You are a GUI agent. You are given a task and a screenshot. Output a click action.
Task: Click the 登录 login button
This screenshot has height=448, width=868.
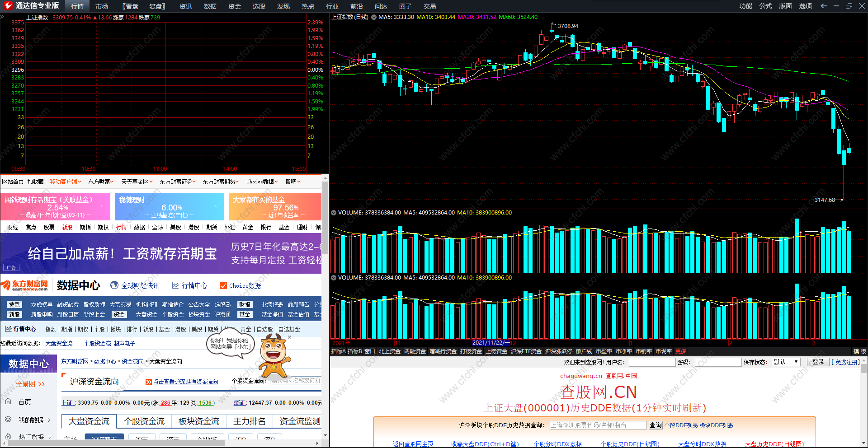pyautogui.click(x=818, y=362)
